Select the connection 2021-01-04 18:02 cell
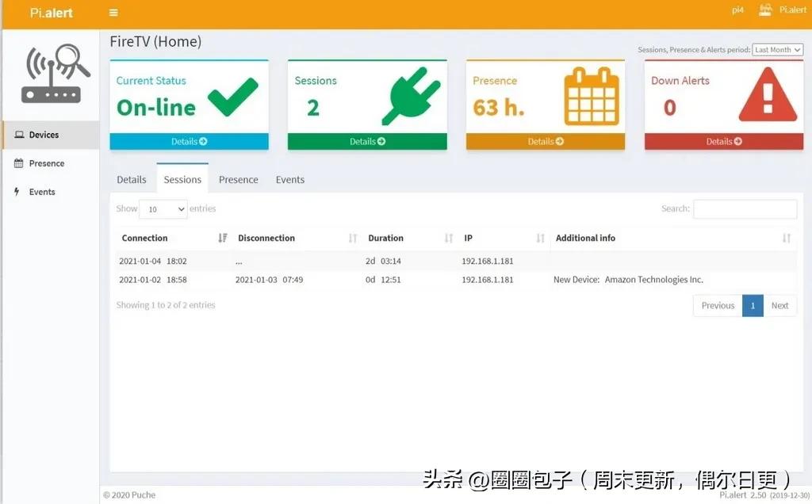 coord(153,262)
